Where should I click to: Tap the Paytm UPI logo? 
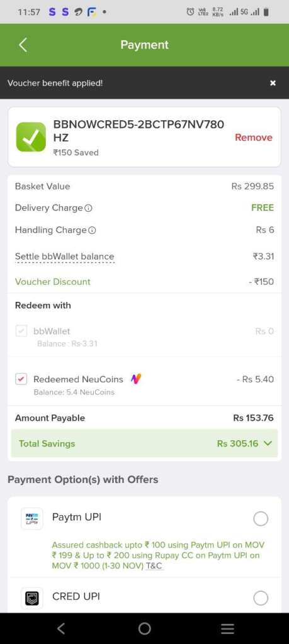(x=32, y=518)
